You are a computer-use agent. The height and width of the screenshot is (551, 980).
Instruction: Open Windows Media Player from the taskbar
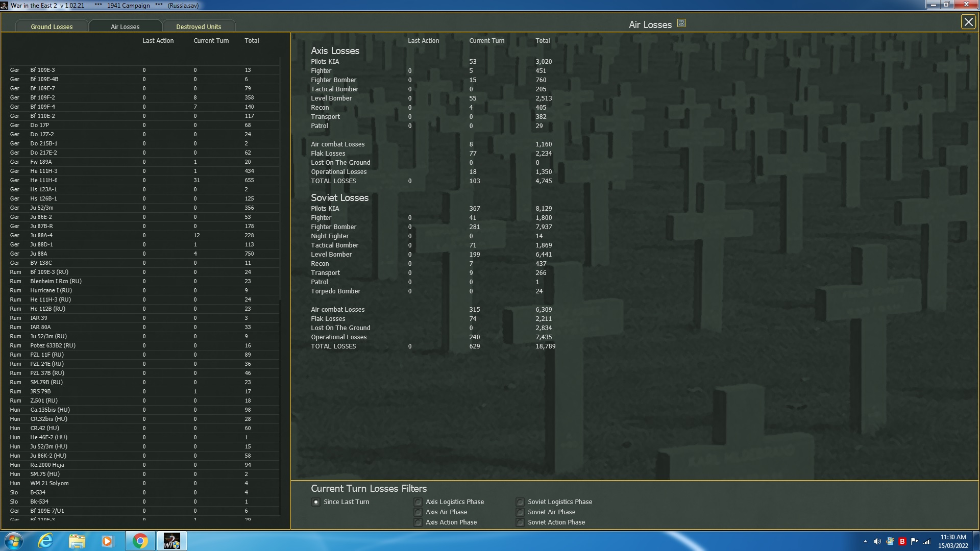[x=107, y=541]
